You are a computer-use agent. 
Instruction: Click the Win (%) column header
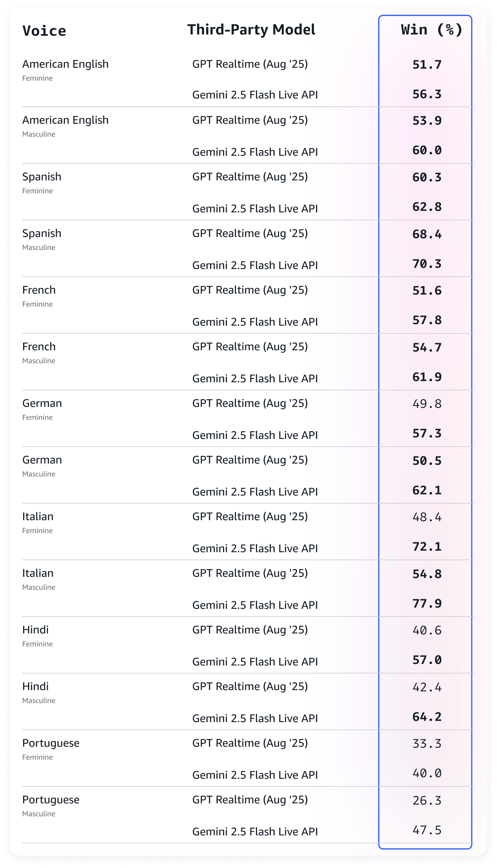click(431, 30)
